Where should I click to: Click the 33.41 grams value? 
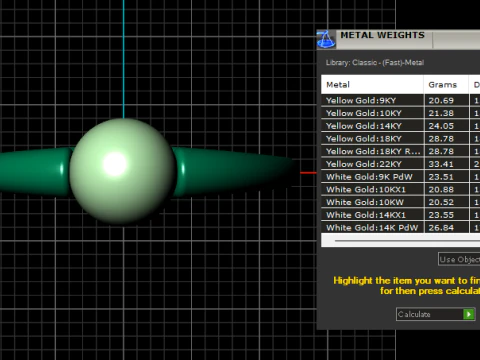point(441,164)
